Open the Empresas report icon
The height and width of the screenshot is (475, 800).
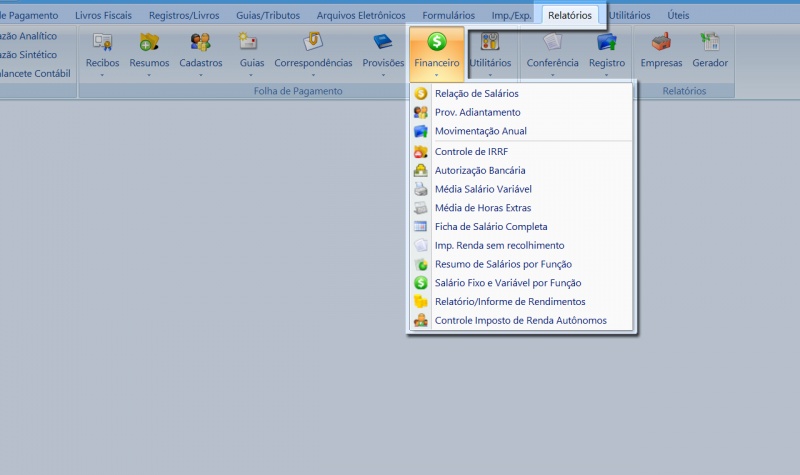(660, 43)
